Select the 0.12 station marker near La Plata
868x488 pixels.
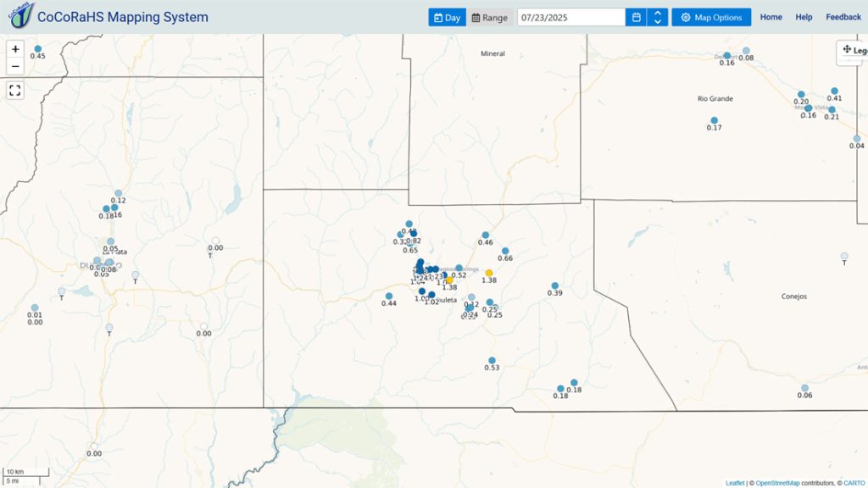point(119,194)
